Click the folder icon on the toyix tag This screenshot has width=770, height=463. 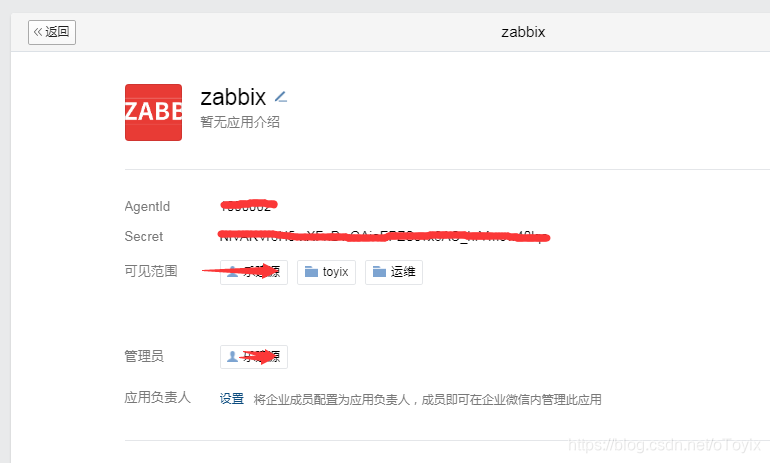point(311,272)
